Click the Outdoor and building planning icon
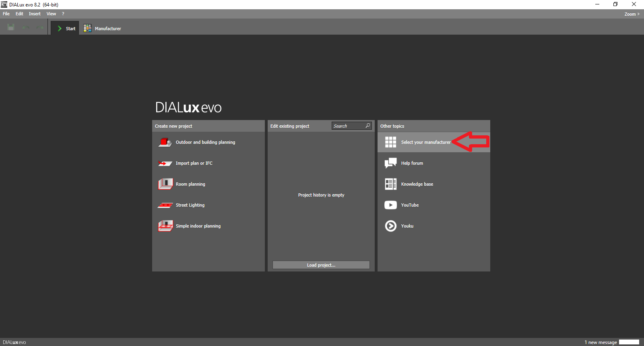 point(165,142)
